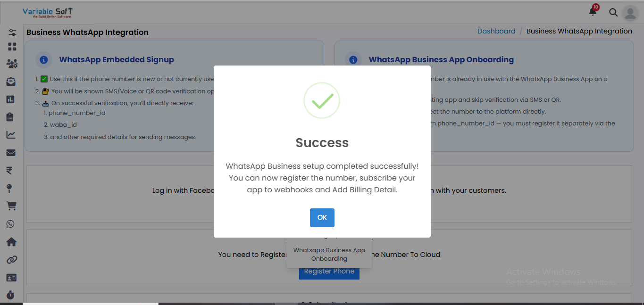Select the home icon in sidebar
Screen dimensions: 644x305
point(11,242)
